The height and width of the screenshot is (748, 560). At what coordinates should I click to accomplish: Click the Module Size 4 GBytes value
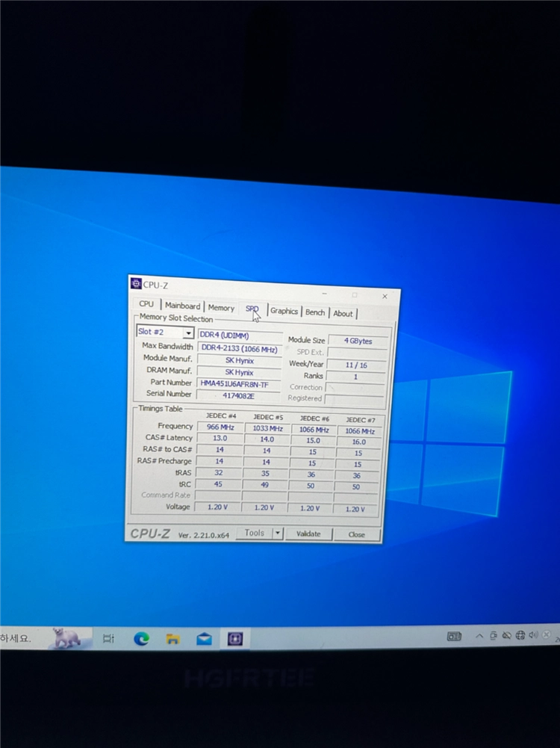pos(358,341)
